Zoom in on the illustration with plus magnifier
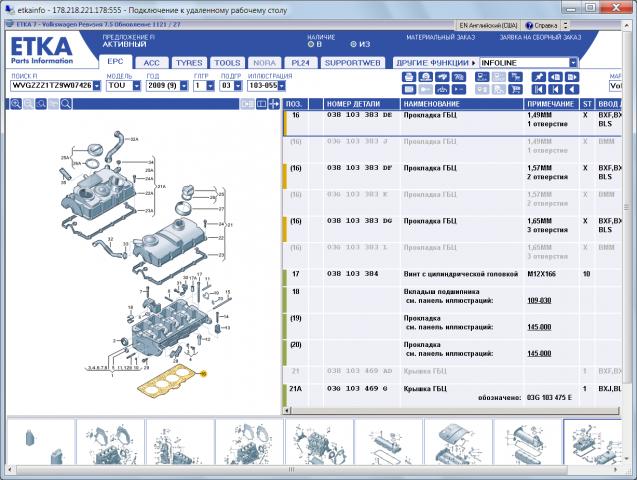 point(16,104)
